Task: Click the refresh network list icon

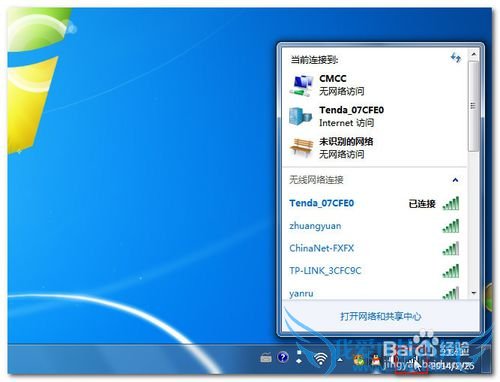Action: (456, 58)
